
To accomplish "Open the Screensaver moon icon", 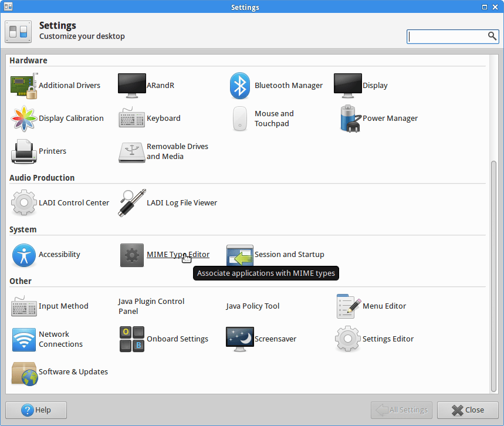I will coord(240,339).
